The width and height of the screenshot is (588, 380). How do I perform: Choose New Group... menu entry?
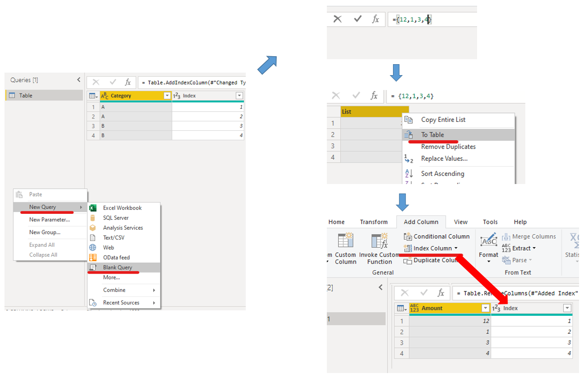click(x=50, y=233)
